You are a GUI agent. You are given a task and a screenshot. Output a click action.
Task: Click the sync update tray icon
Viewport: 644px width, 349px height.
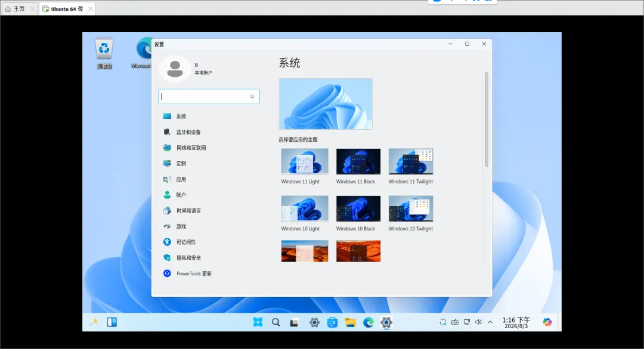click(x=442, y=322)
